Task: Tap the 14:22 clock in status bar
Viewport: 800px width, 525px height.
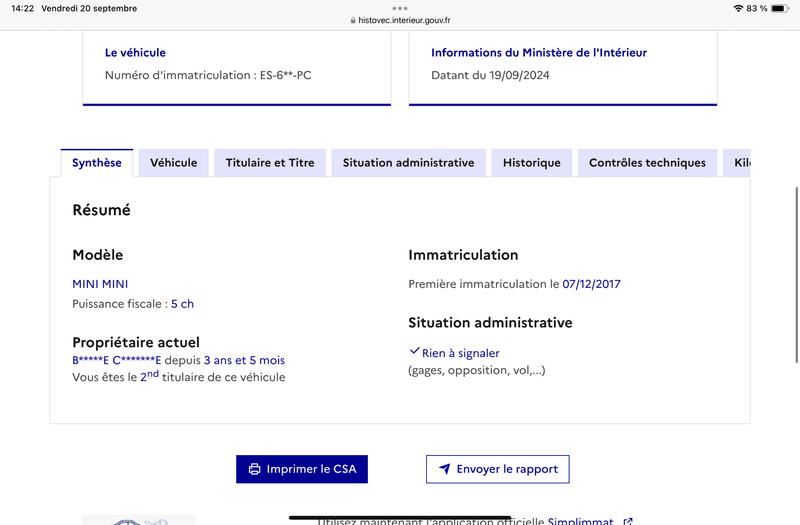Action: (22, 8)
